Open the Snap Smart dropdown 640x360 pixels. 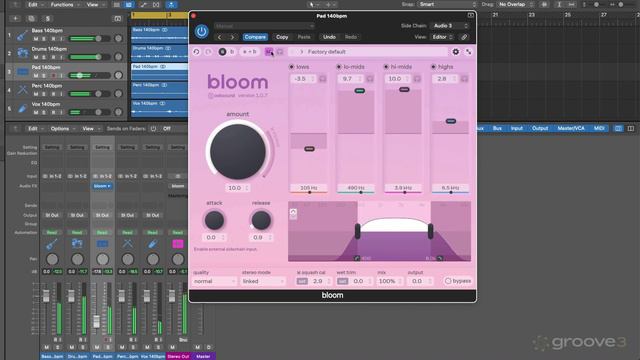point(447,4)
